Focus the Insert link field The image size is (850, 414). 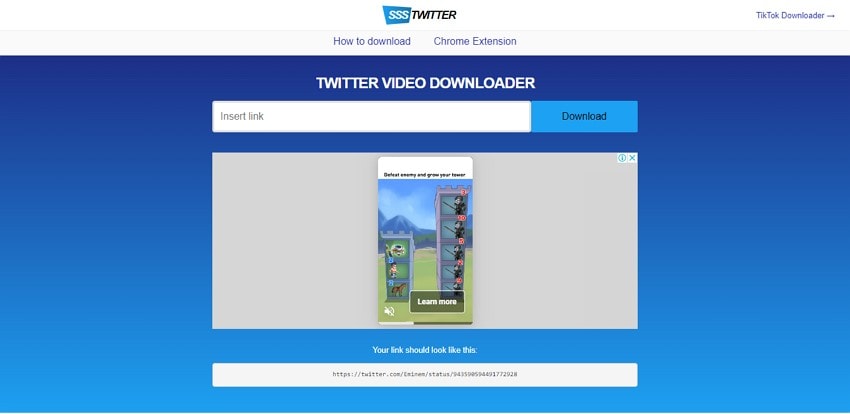[x=371, y=117]
